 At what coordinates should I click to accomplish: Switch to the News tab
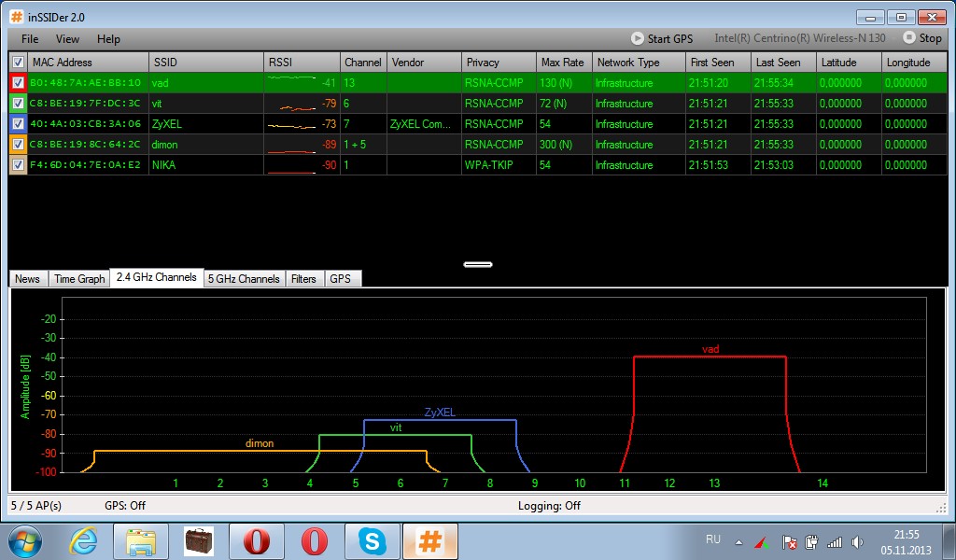[27, 278]
